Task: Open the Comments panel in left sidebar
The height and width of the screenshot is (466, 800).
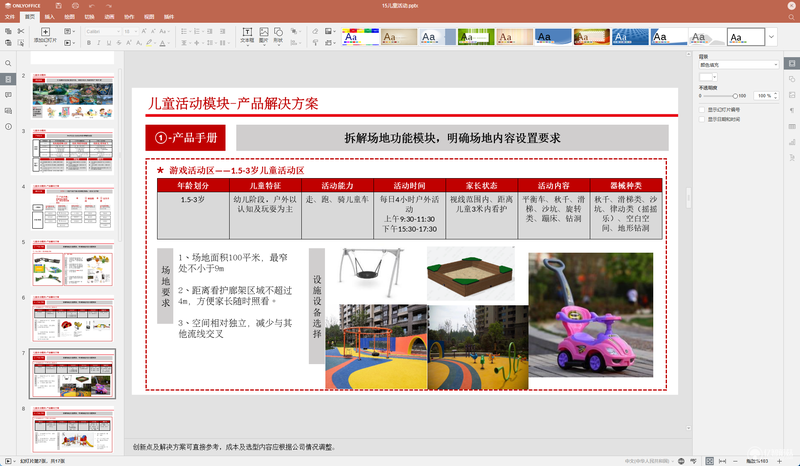Action: [8, 95]
